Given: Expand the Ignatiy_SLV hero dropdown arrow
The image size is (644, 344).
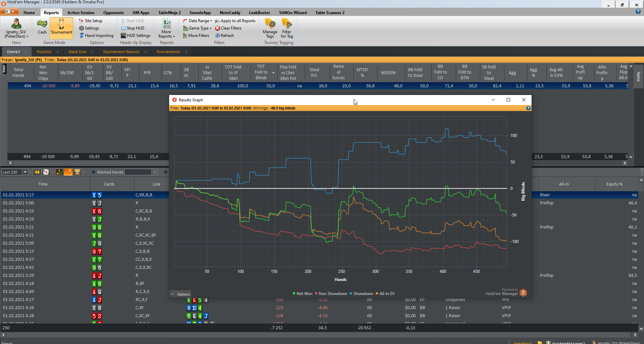Looking at the screenshot, I should coord(28,36).
